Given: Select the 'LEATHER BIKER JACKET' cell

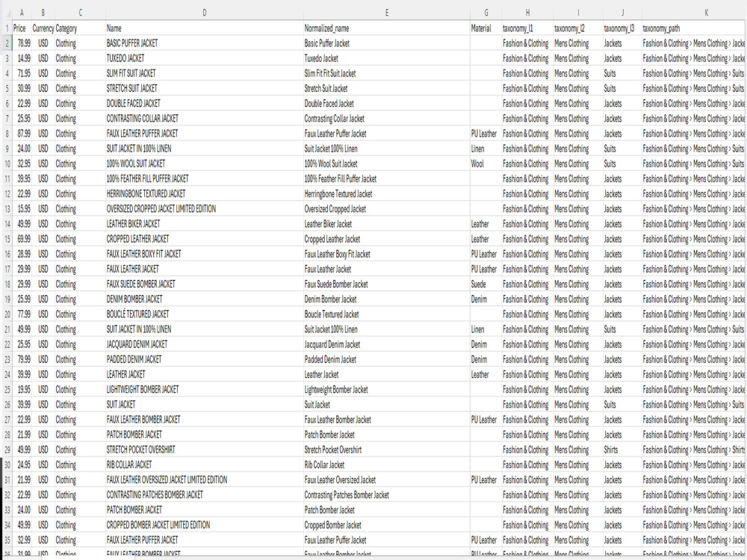Looking at the screenshot, I should point(205,224).
